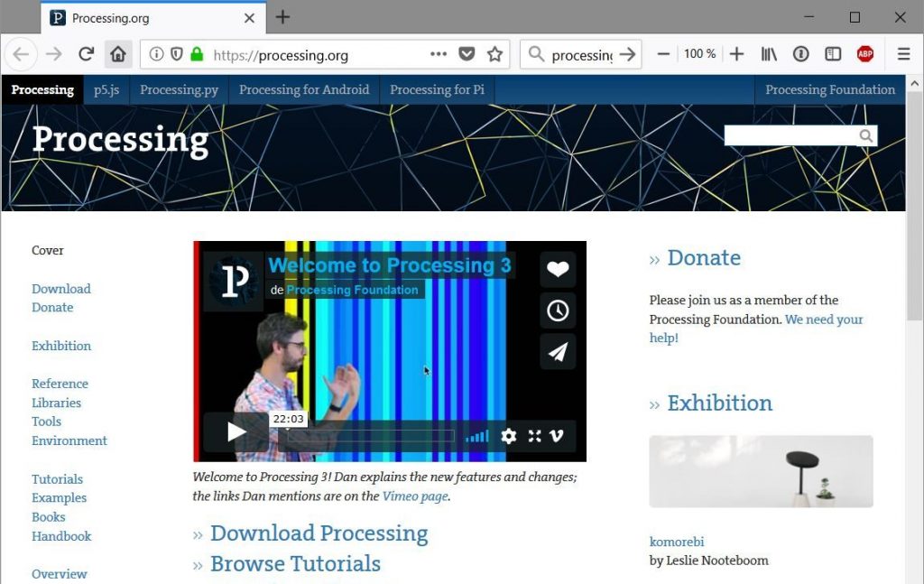Image resolution: width=924 pixels, height=584 pixels.
Task: Click the browser Home button
Action: tap(117, 54)
